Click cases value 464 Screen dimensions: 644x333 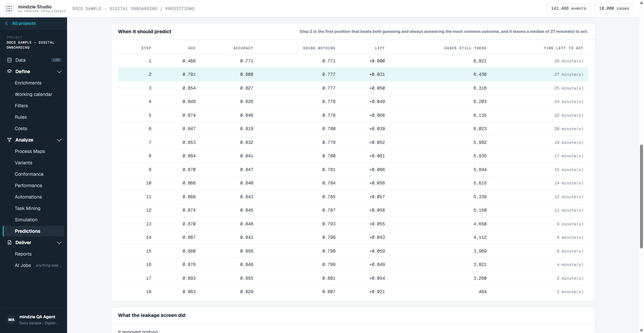pos(483,292)
